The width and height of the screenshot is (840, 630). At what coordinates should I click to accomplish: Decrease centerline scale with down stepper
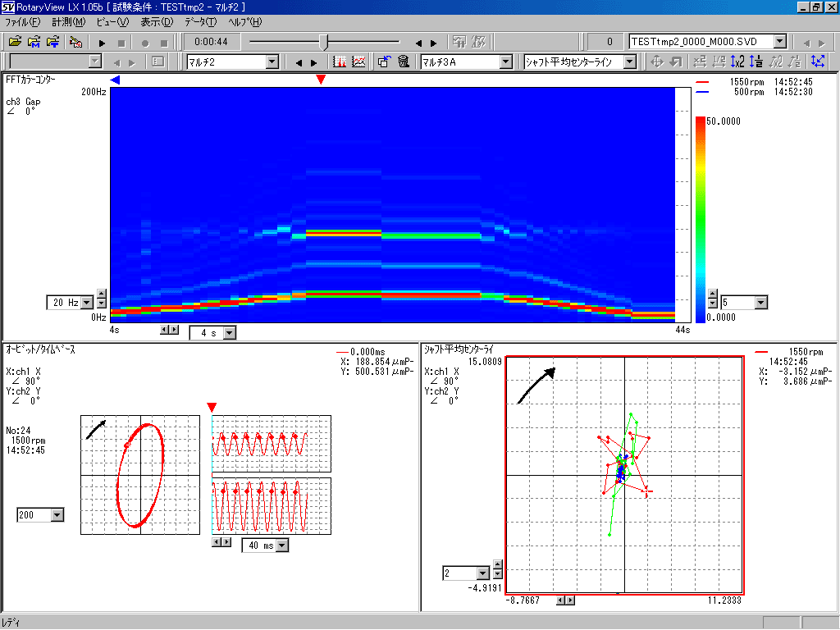[x=498, y=573]
